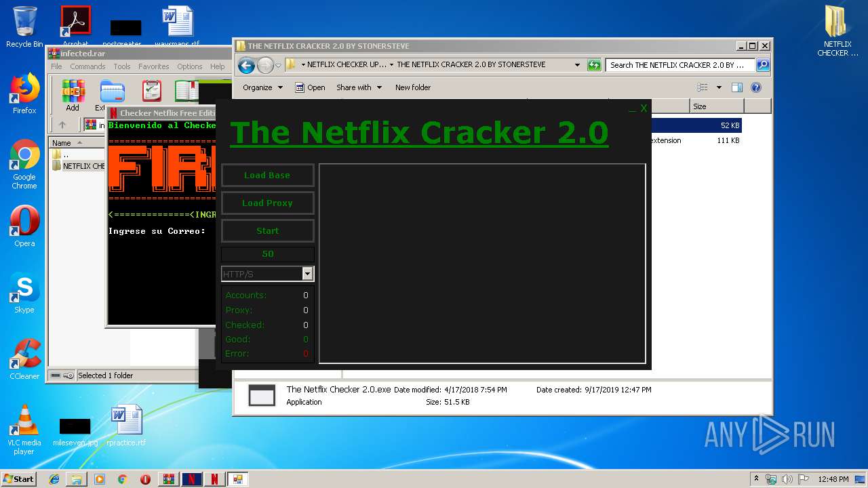Select the 111 KB extension file row
The image size is (868, 488).
pos(696,140)
